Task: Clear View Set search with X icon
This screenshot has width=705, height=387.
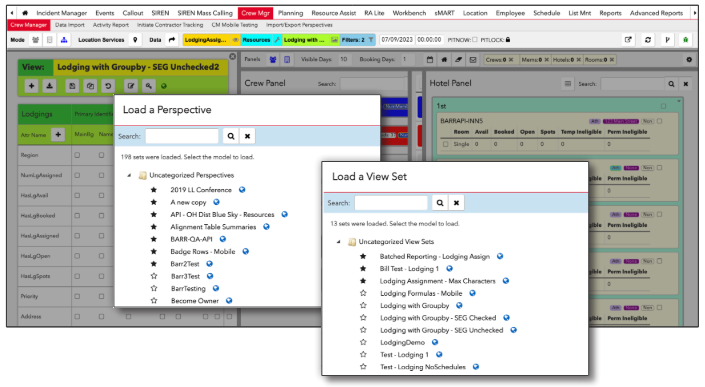Action: pos(456,203)
